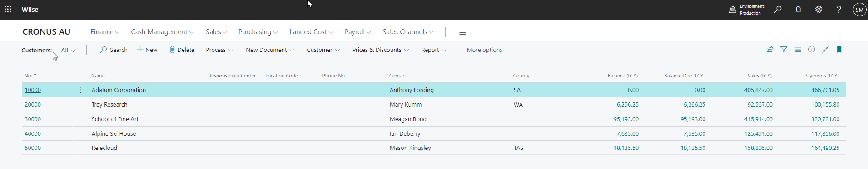
Task: Click the environment Production icon
Action: coord(733,10)
